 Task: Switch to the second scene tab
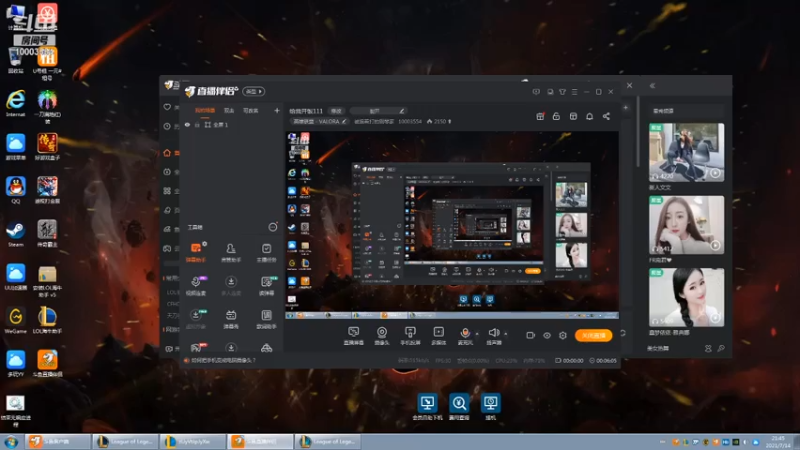229,111
